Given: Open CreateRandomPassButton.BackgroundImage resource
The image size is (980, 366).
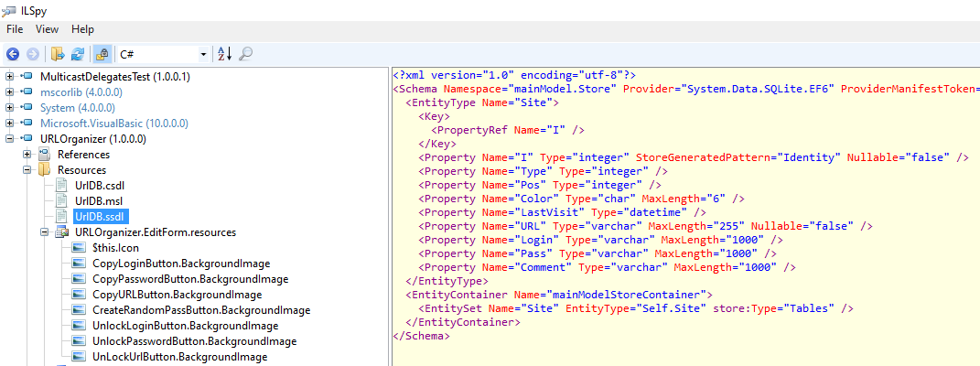Looking at the screenshot, I should 201,310.
